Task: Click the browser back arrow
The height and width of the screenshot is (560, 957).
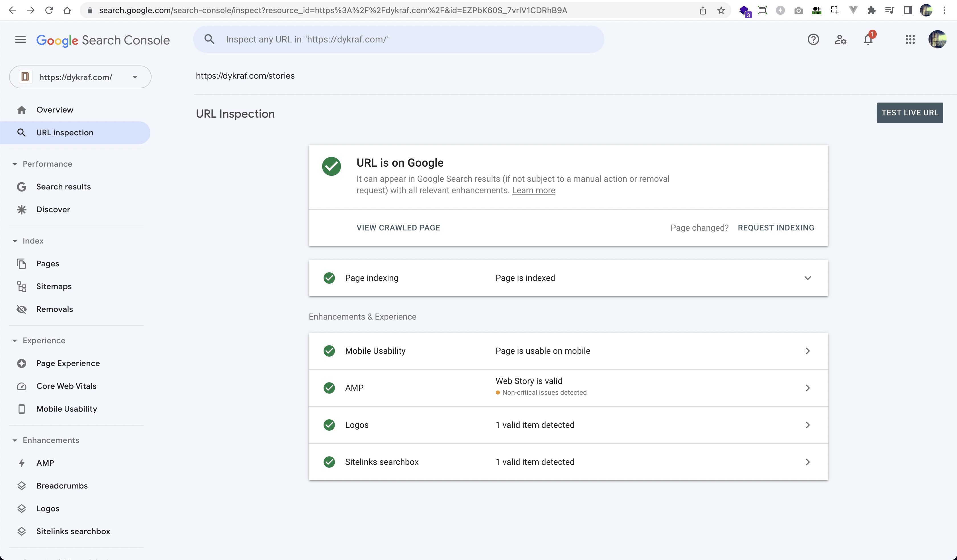Action: tap(12, 10)
